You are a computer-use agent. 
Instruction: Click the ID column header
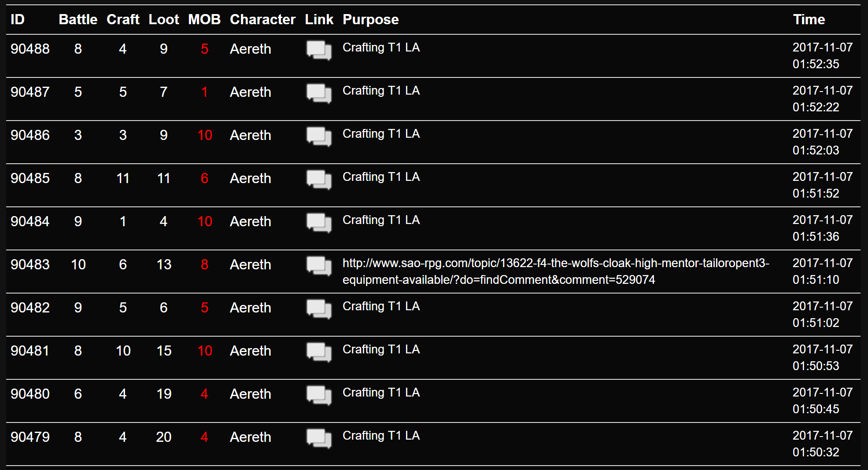coord(18,19)
